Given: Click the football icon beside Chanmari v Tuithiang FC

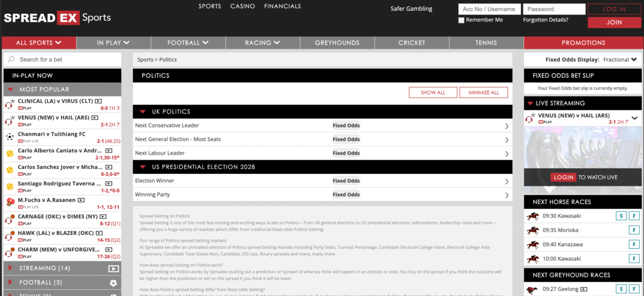Looking at the screenshot, I should click(x=10, y=137).
